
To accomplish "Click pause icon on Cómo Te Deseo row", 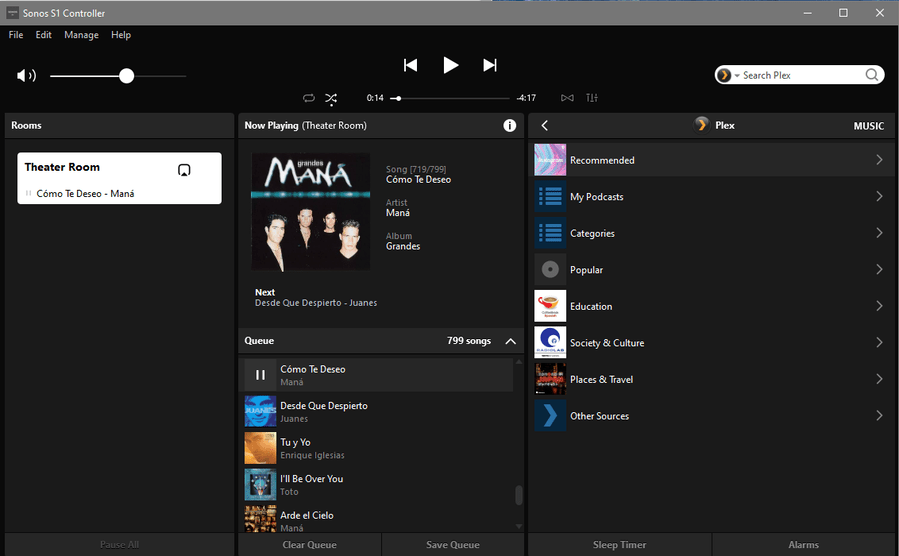I will 260,375.
